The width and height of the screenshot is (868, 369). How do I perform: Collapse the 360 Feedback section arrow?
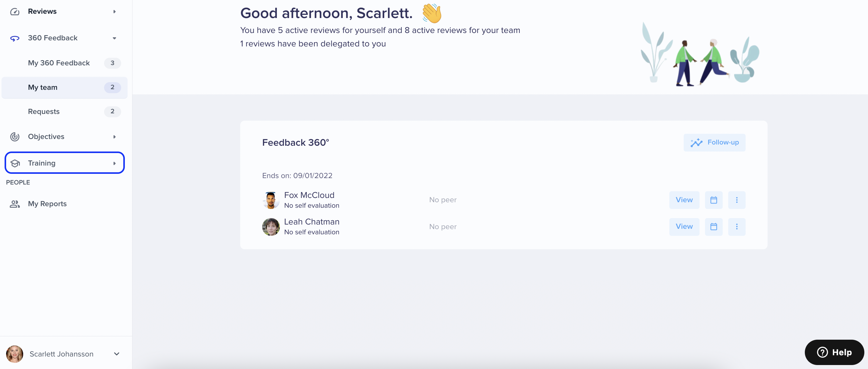pos(114,38)
